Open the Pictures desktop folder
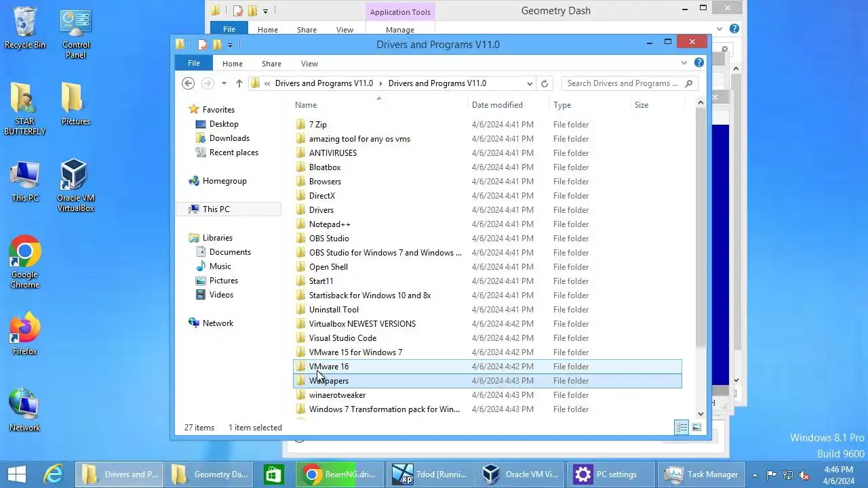The height and width of the screenshot is (488, 868). click(75, 104)
